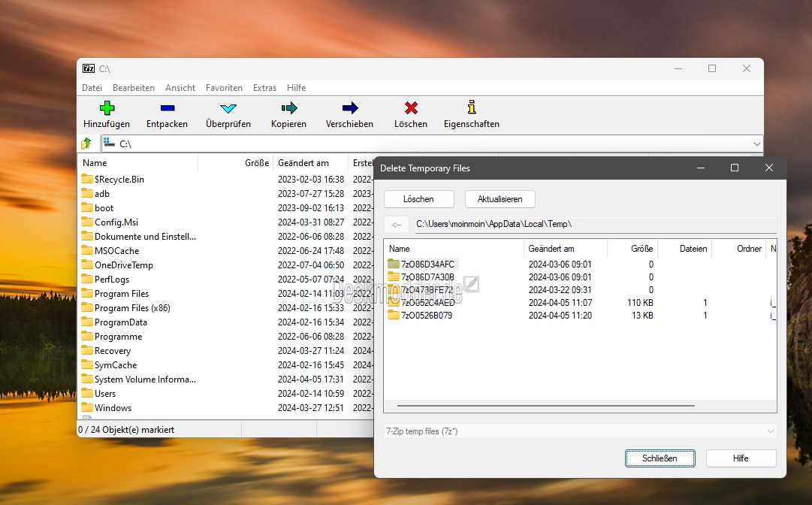This screenshot has width=812, height=505.
Task: Select the $Recycle.Bin folder icon
Action: [x=87, y=179]
